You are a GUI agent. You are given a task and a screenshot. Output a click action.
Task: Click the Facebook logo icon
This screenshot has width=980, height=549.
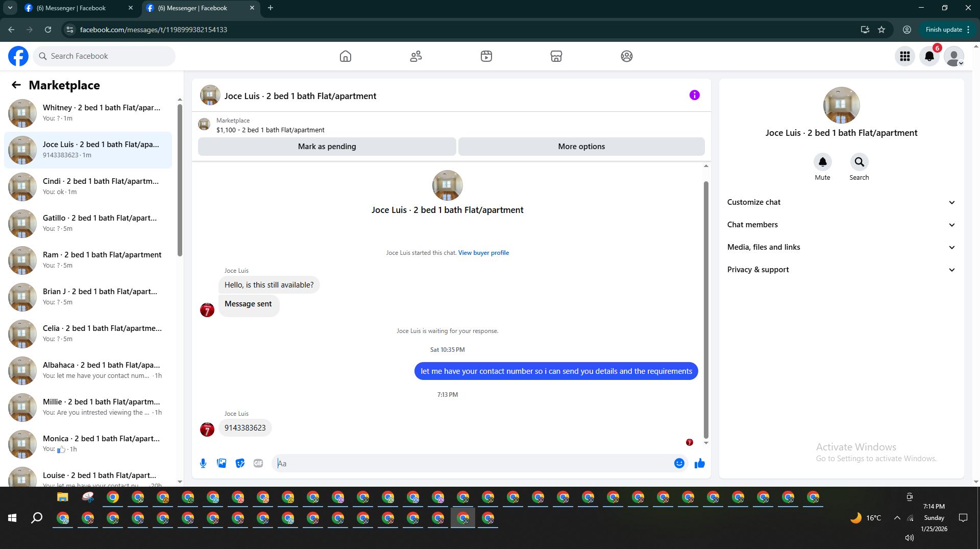point(18,56)
